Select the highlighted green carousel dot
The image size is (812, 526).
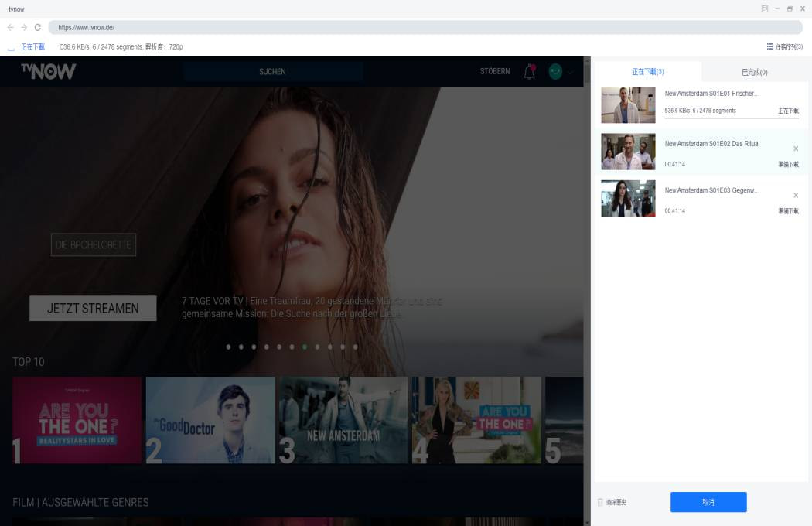tap(305, 347)
